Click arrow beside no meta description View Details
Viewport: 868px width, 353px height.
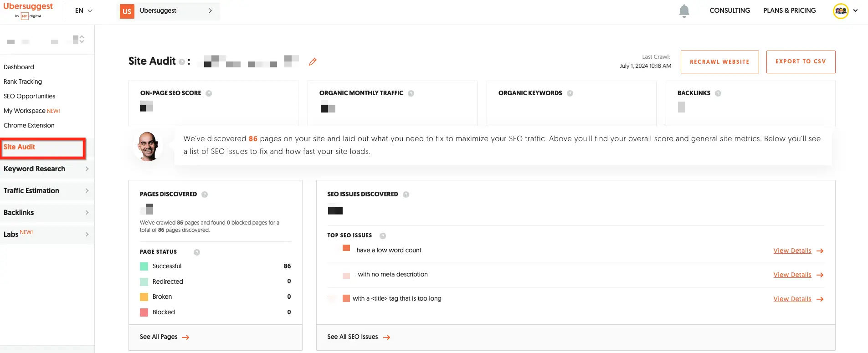(820, 275)
